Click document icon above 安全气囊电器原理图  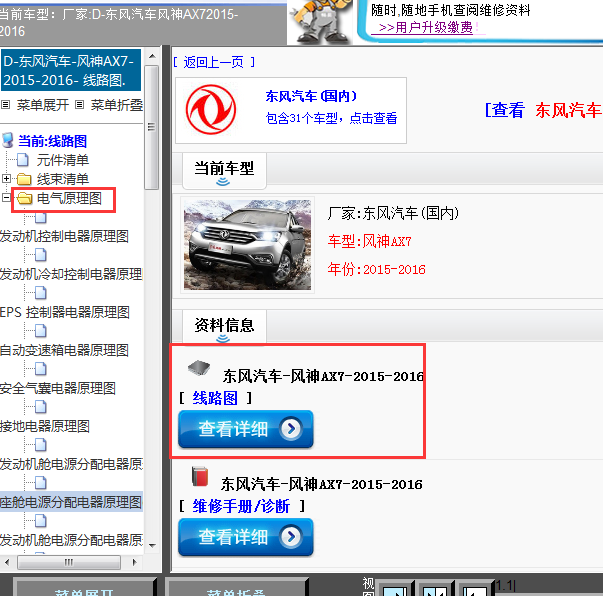40,369
